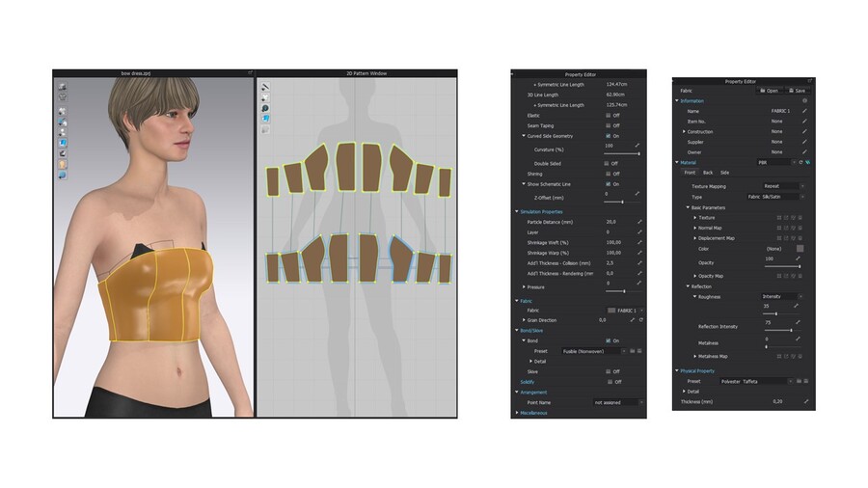
Task: Click the gray Color swatch
Action: coord(800,249)
